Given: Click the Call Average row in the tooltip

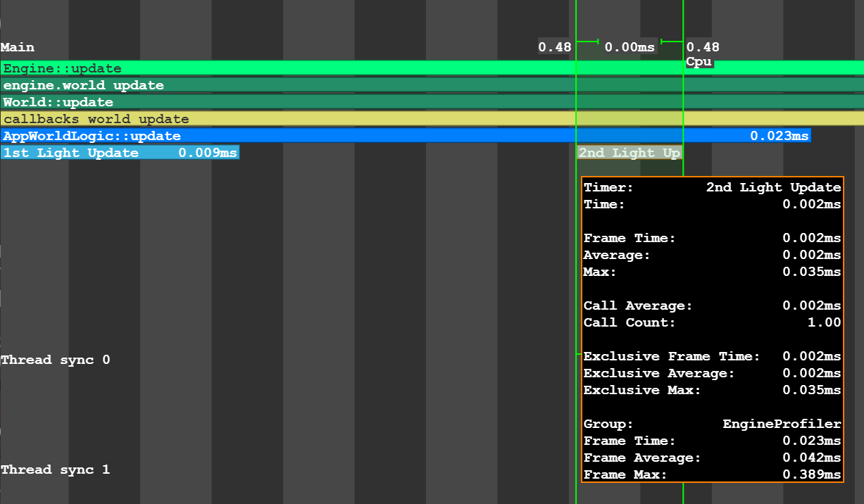Looking at the screenshot, I should 712,305.
